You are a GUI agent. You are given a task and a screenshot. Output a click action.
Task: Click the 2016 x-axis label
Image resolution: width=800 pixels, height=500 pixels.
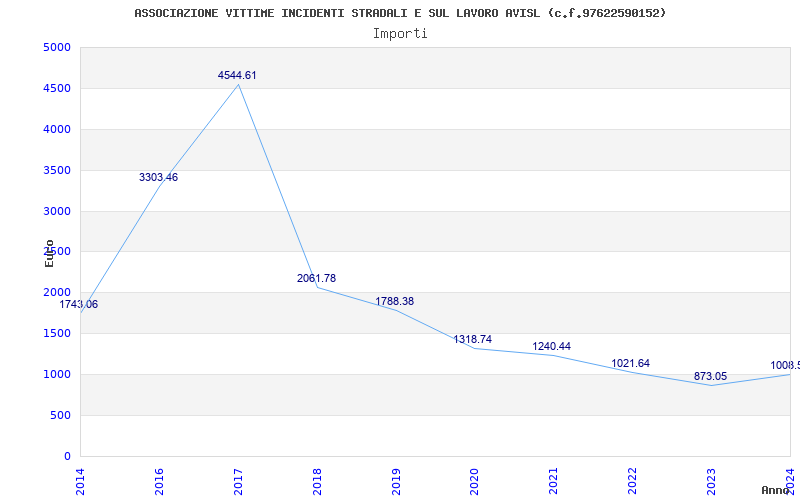[159, 481]
